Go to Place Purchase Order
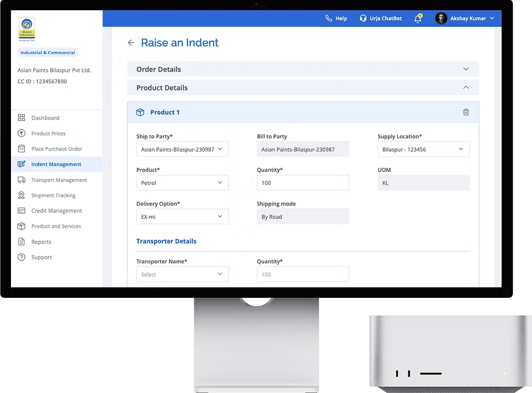532x393 pixels. click(x=56, y=149)
